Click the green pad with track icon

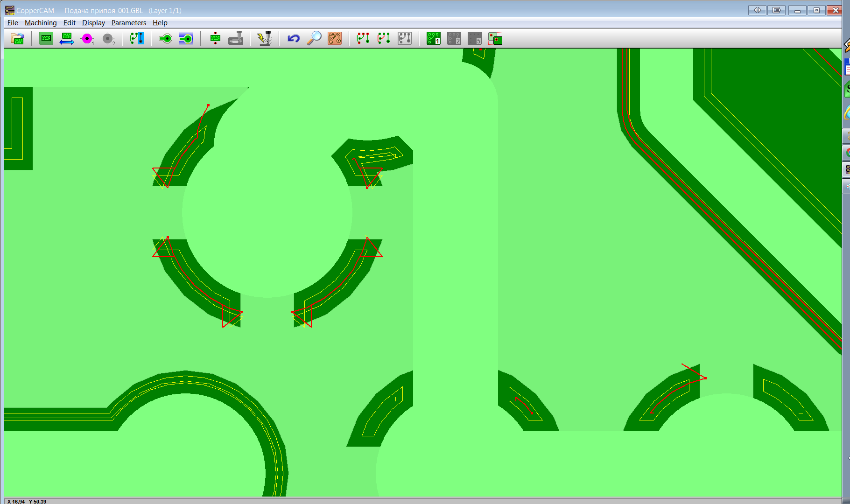pos(166,39)
